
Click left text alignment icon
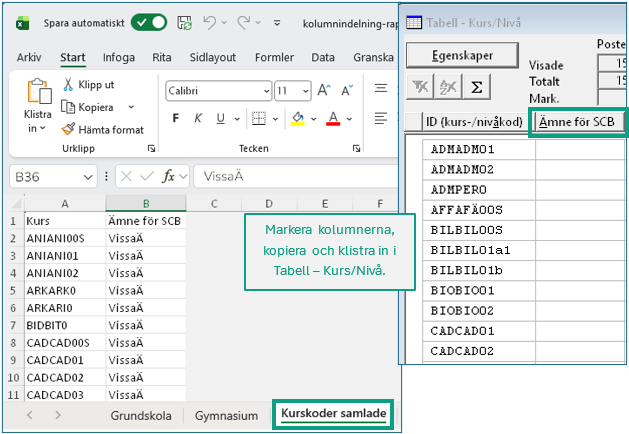tap(381, 118)
